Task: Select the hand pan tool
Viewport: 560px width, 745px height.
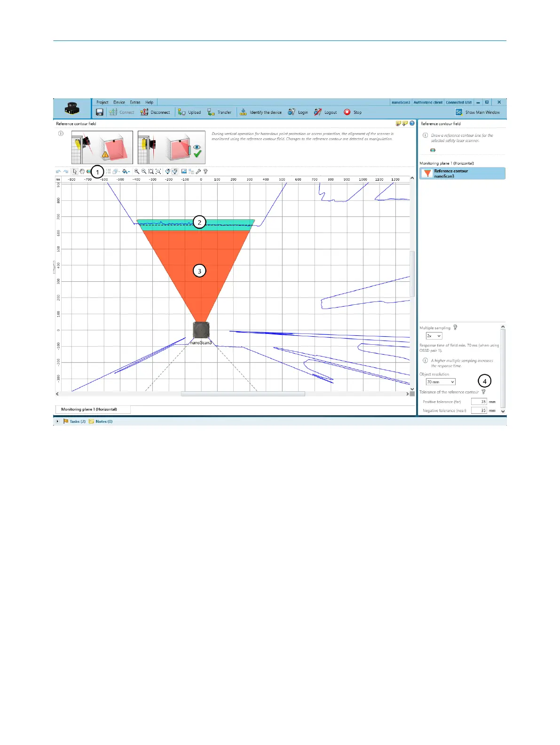Action: (82, 172)
